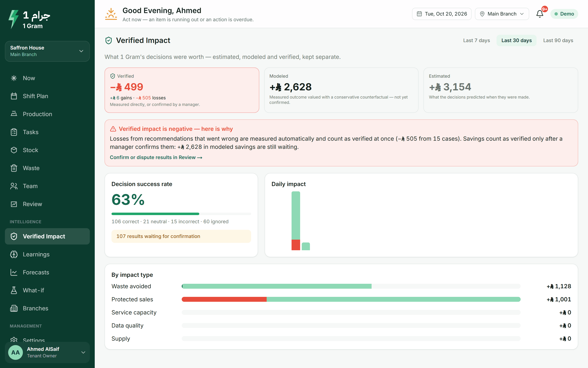
Task: Expand the Ahmed AlSaif user menu
Action: tap(47, 352)
